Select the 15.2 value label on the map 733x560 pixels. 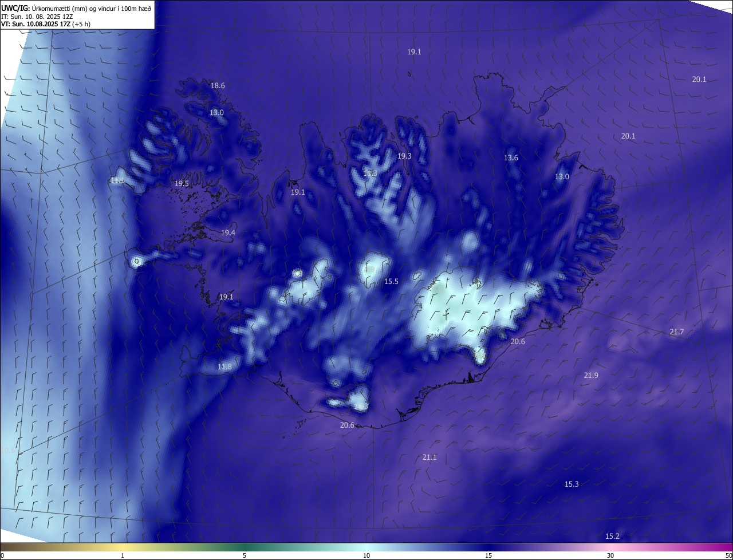click(612, 537)
